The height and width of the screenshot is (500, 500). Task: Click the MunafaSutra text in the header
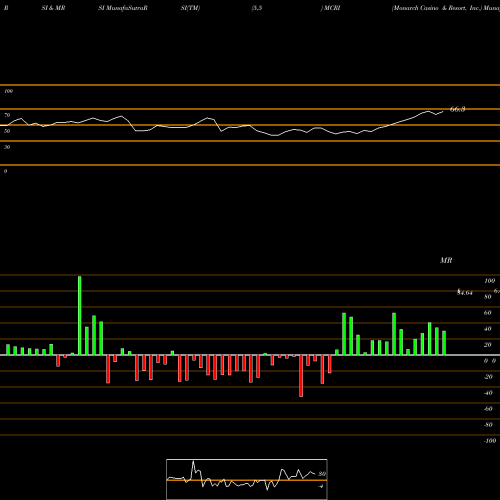coord(126,8)
